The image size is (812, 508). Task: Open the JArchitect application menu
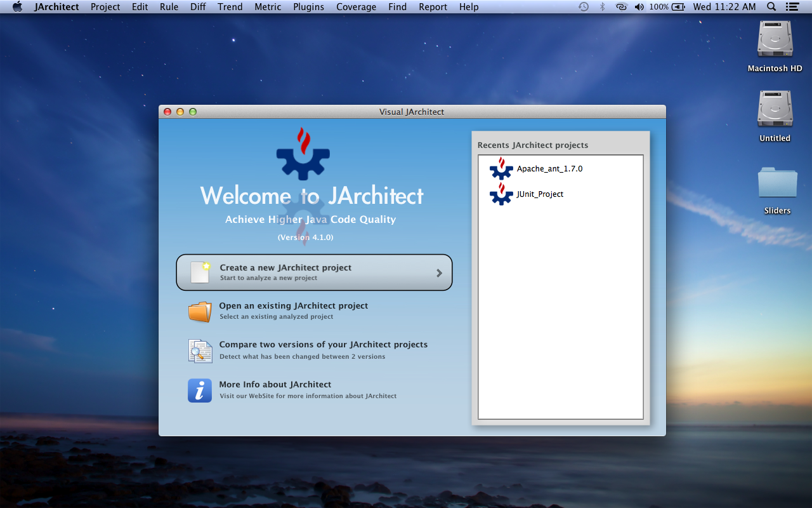[56, 7]
